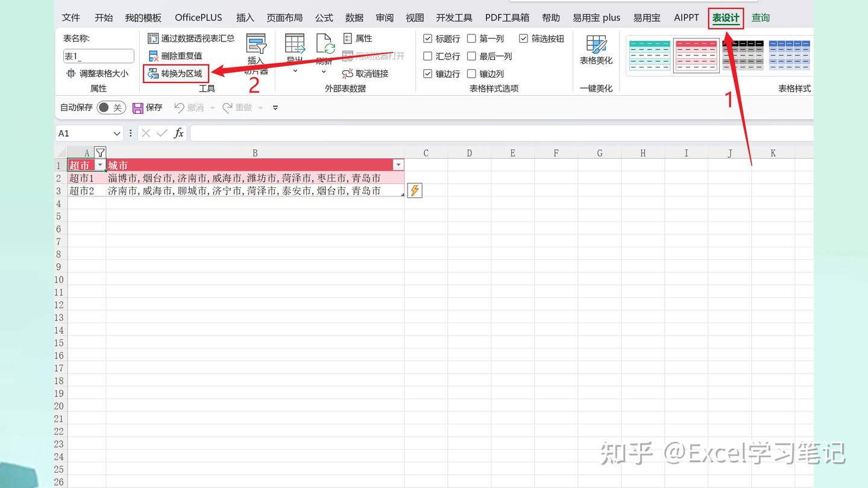Toggle First Column (第一列) checkbox
The image size is (868, 488).
click(472, 39)
